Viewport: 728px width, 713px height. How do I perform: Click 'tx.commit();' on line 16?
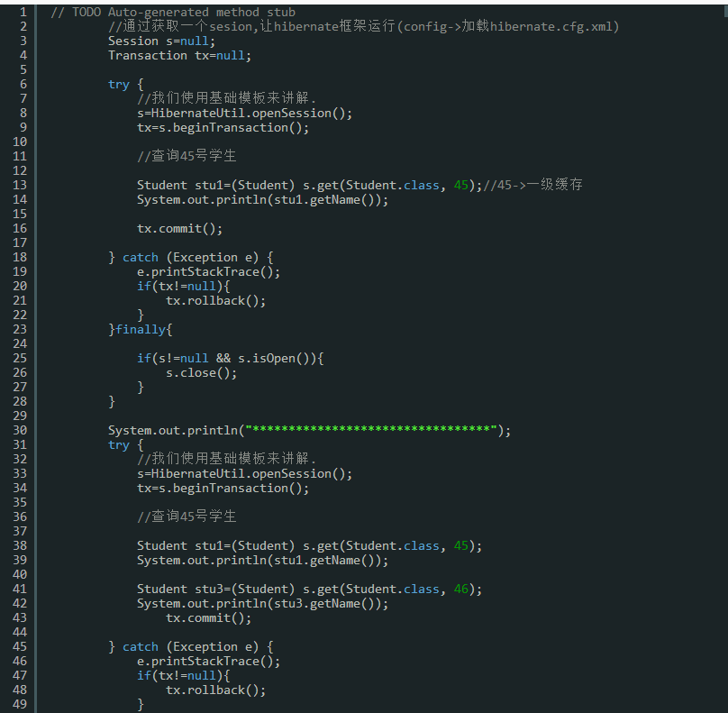tap(179, 229)
